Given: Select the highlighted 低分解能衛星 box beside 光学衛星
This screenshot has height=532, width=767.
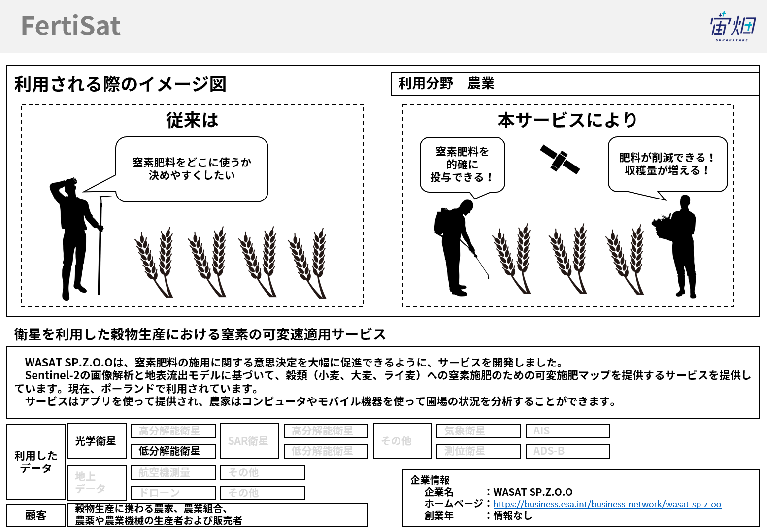Looking at the screenshot, I should pyautogui.click(x=173, y=451).
